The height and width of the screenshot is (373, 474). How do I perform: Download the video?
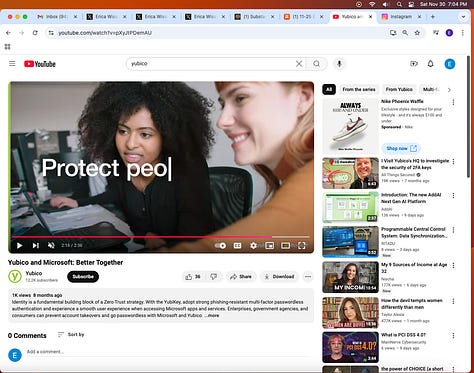[279, 277]
